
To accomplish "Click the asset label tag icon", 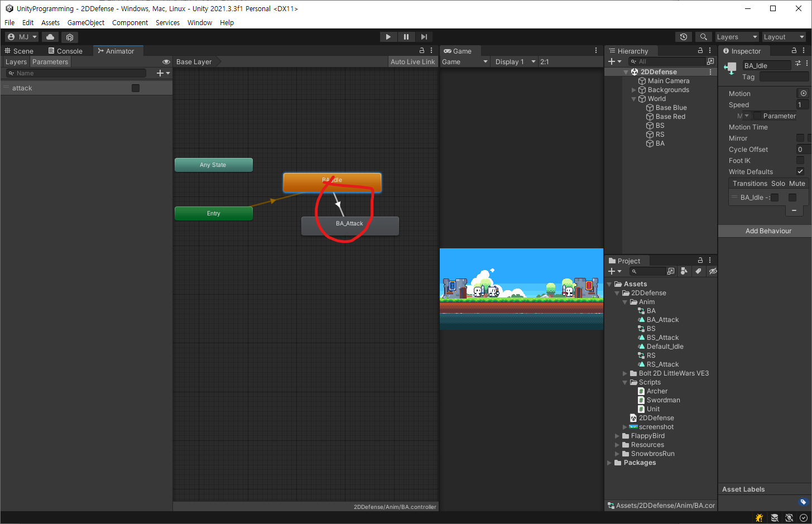I will click(x=803, y=502).
